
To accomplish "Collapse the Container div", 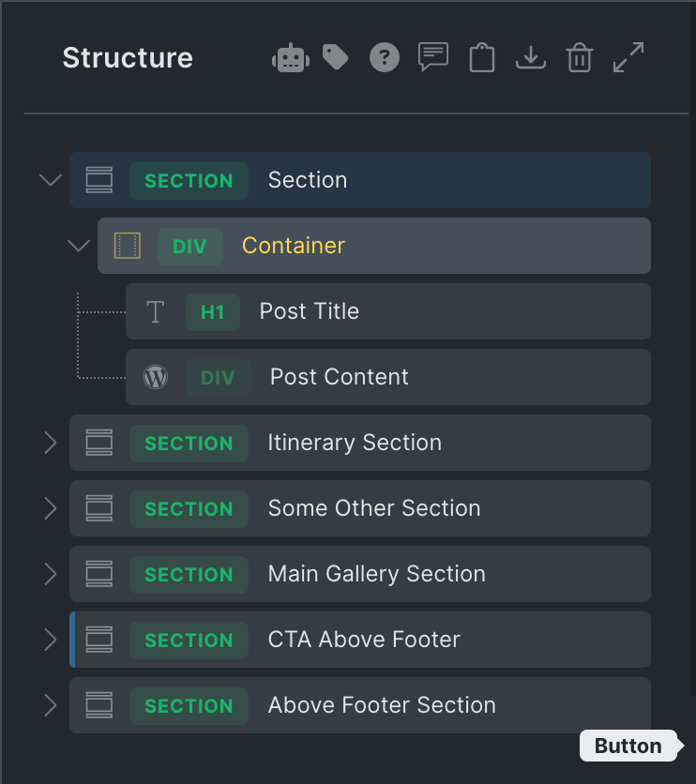I will [x=79, y=246].
